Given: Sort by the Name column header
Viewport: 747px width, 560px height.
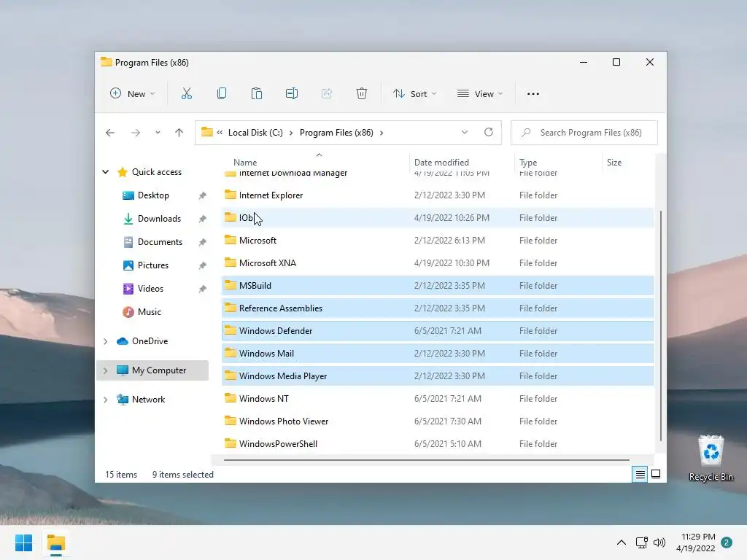Looking at the screenshot, I should point(245,163).
